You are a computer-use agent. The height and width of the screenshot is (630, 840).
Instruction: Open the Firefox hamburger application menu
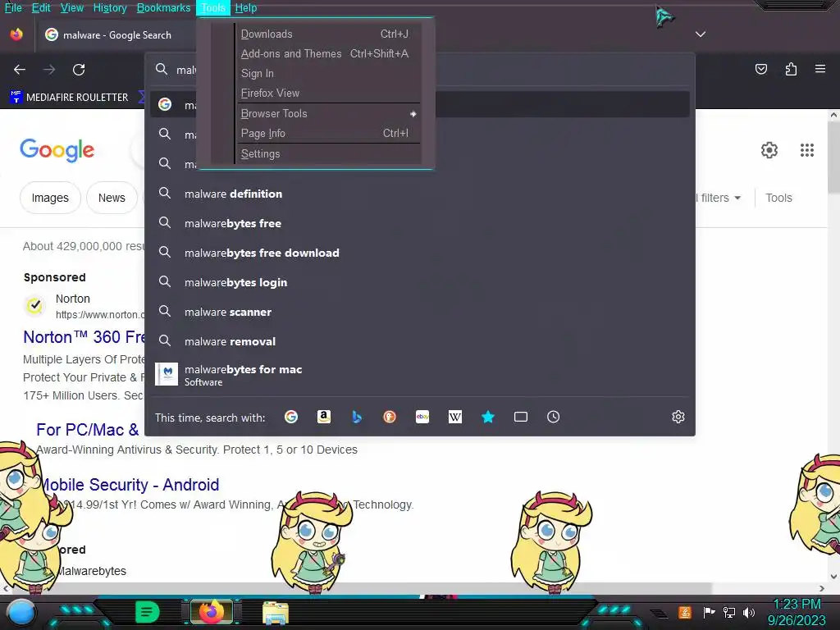pos(820,69)
